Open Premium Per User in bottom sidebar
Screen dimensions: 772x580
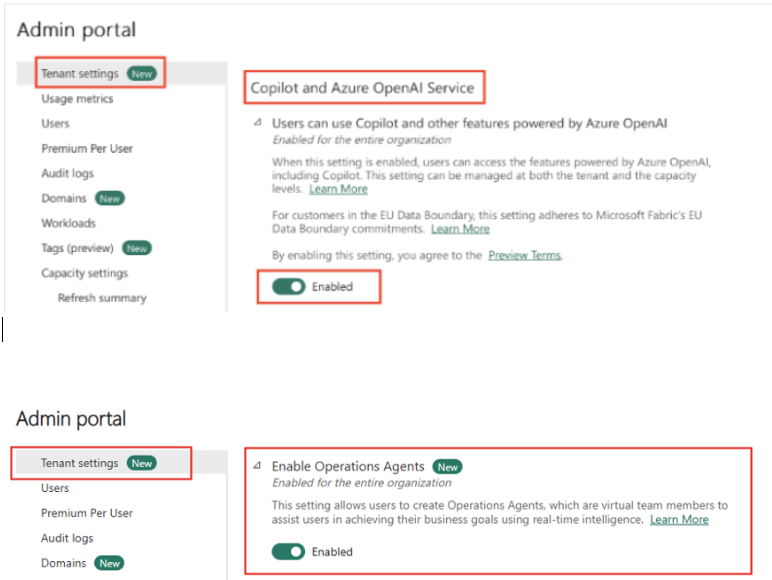(x=87, y=513)
